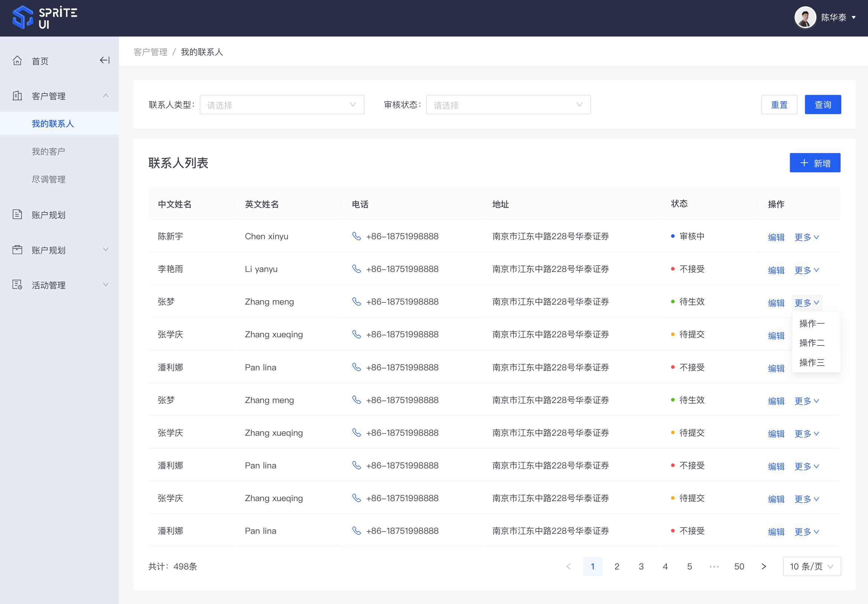Open the 陈华泰 user dropdown arrow
Screen dimensions: 868x604
point(853,17)
